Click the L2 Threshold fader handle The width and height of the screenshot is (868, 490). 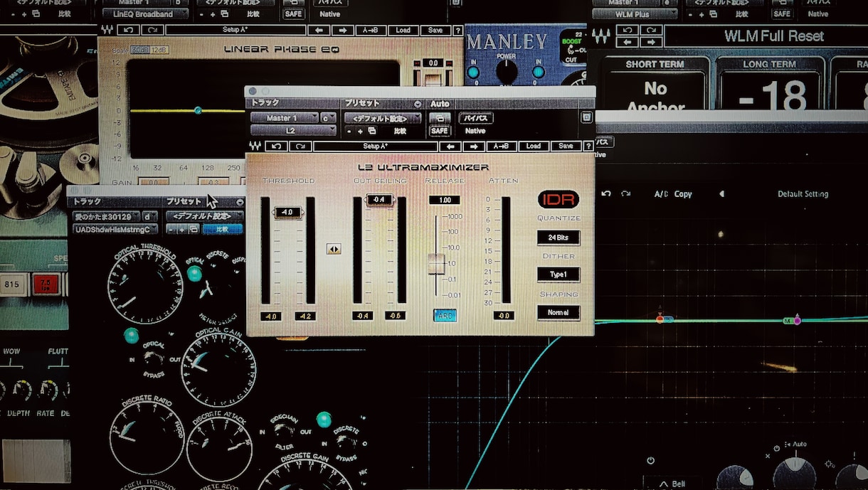[x=287, y=212]
